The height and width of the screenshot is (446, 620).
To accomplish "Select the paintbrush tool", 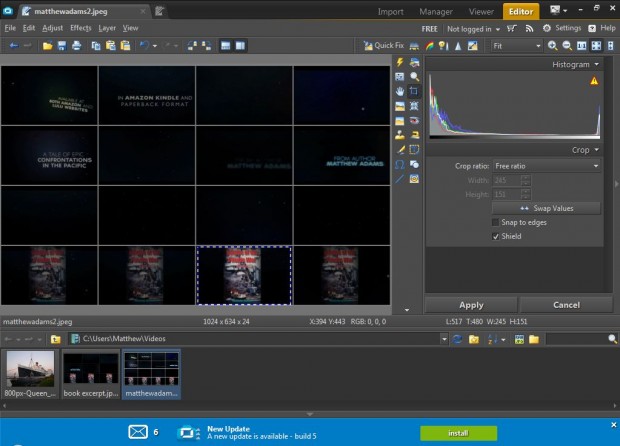I will pos(400,150).
